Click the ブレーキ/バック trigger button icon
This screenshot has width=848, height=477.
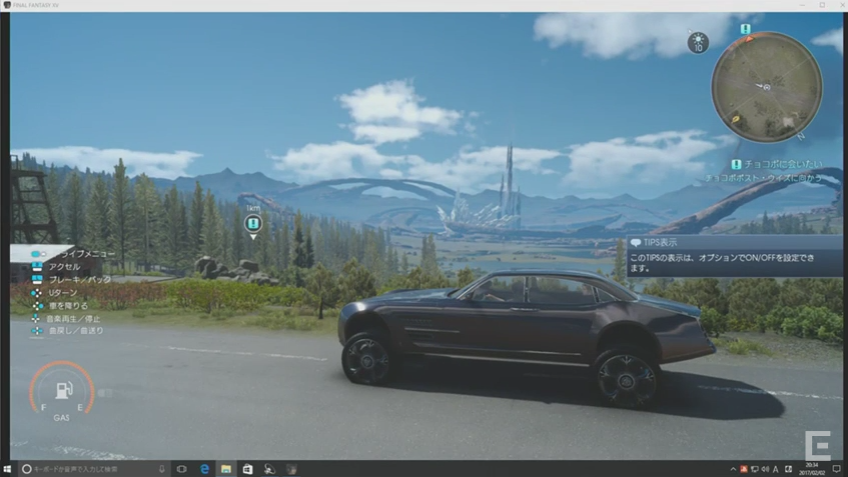pyautogui.click(x=37, y=280)
